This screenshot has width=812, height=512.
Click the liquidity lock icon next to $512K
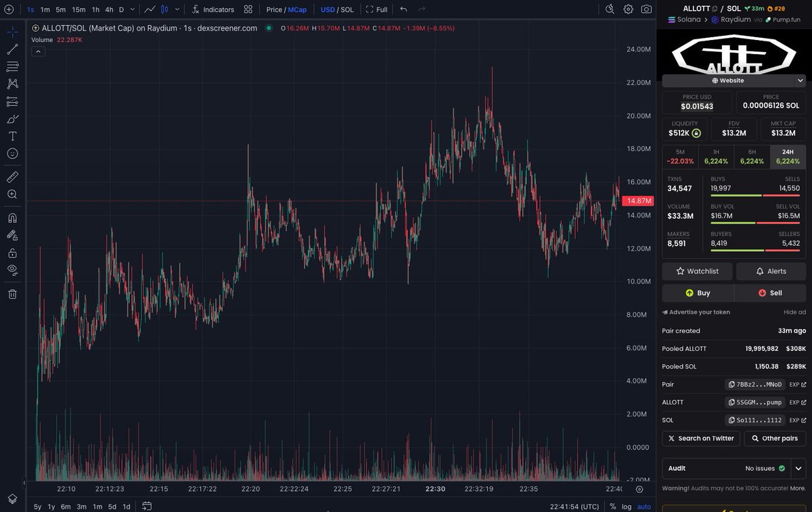pos(696,133)
